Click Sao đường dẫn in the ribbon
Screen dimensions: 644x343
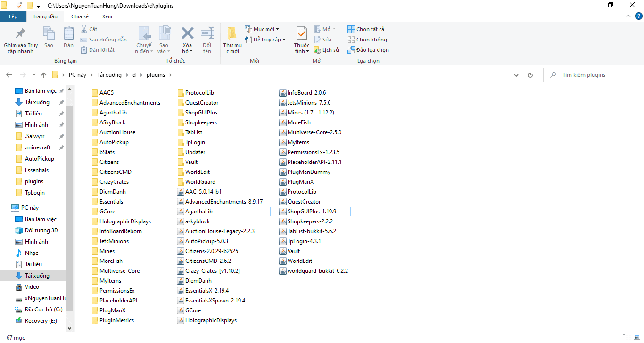click(104, 40)
